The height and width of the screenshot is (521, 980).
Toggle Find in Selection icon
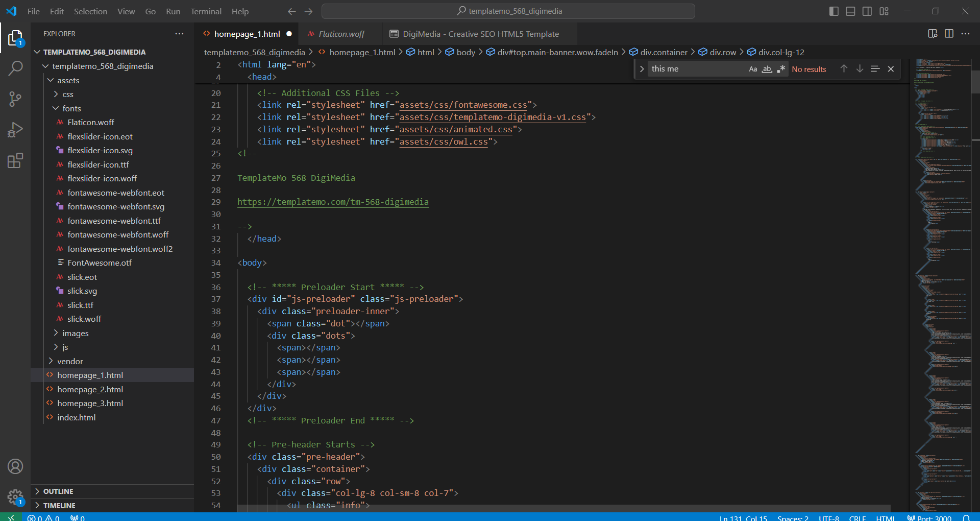coord(875,69)
